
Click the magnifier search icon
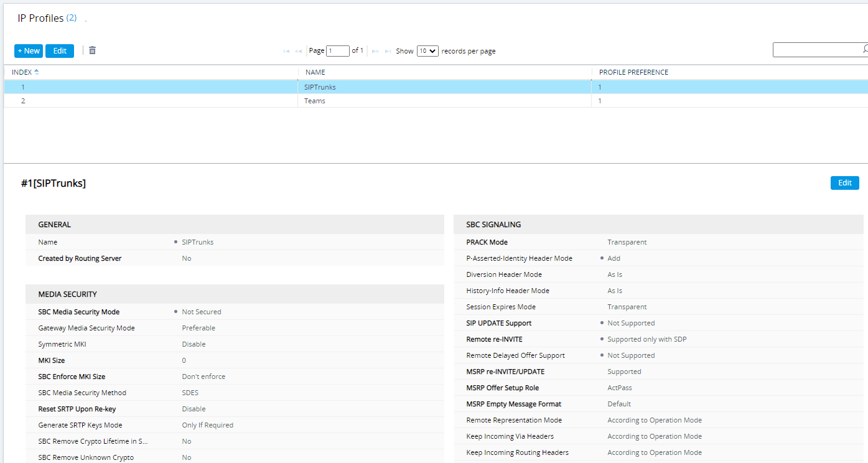click(x=864, y=49)
